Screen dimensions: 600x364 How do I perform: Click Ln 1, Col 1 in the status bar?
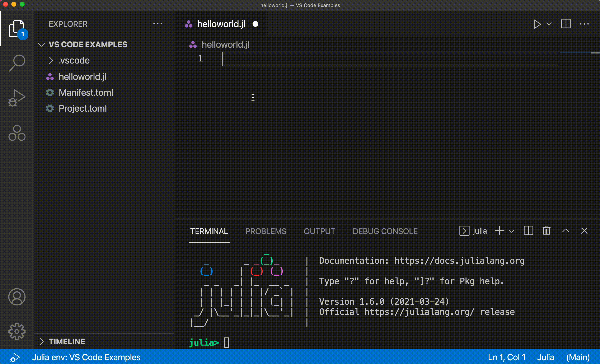coord(506,357)
